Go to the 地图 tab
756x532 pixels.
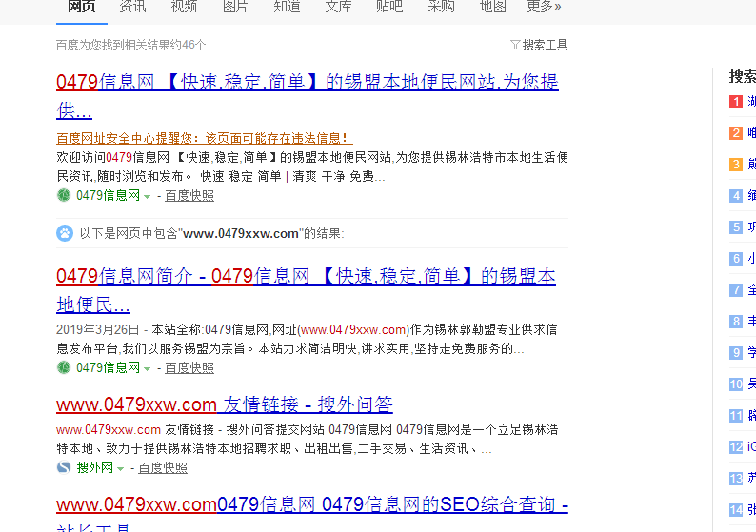tap(493, 7)
